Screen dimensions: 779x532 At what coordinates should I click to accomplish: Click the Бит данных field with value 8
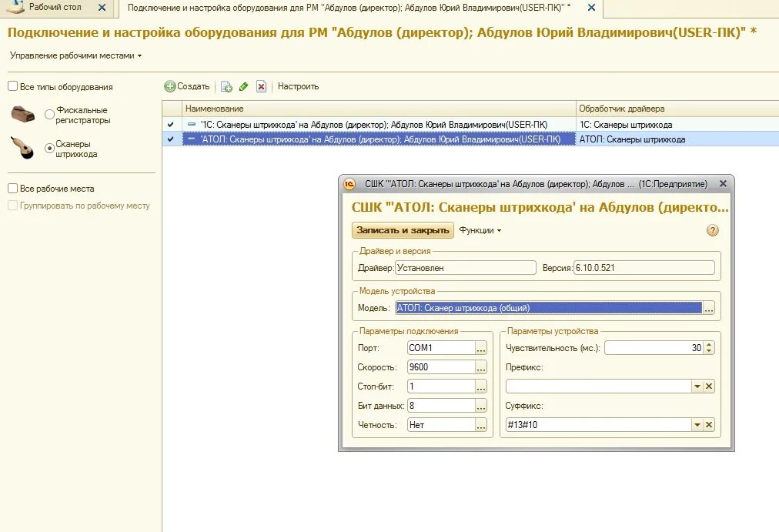coord(441,405)
